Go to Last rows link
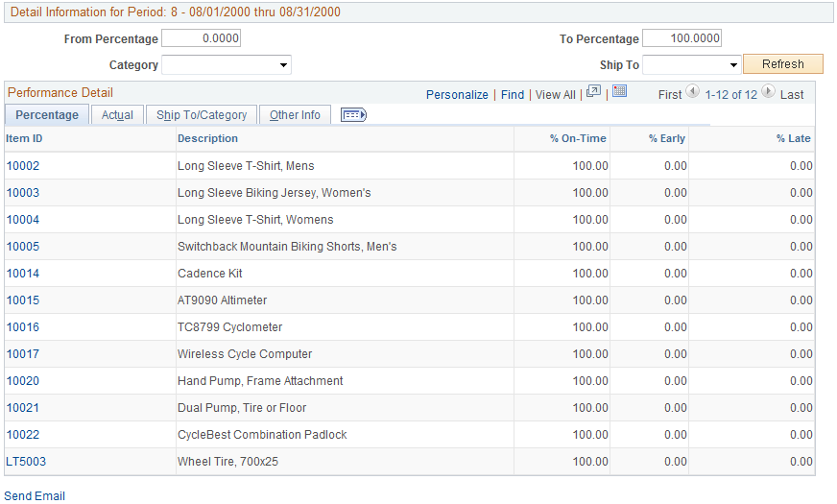Viewport: 837px width, 504px height. 792,95
